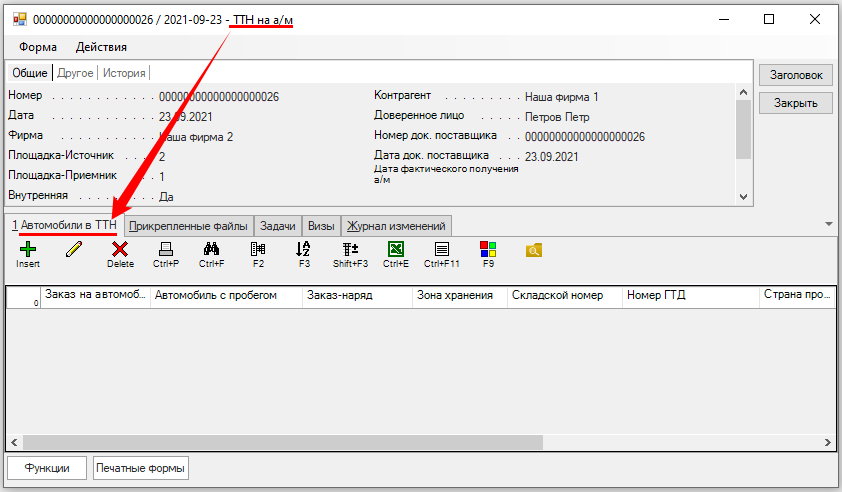Click the green Insert plus icon
842x492 pixels.
pyautogui.click(x=27, y=250)
